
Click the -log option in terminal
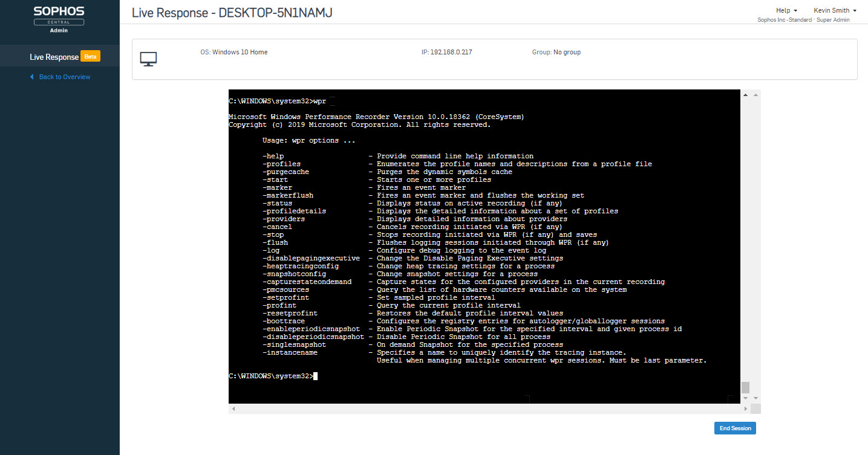pyautogui.click(x=271, y=250)
